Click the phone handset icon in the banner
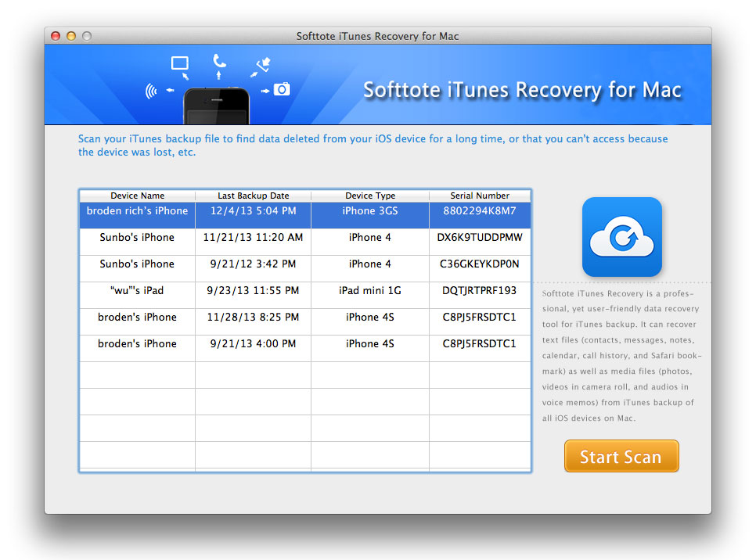This screenshot has height=560, width=756. click(219, 62)
